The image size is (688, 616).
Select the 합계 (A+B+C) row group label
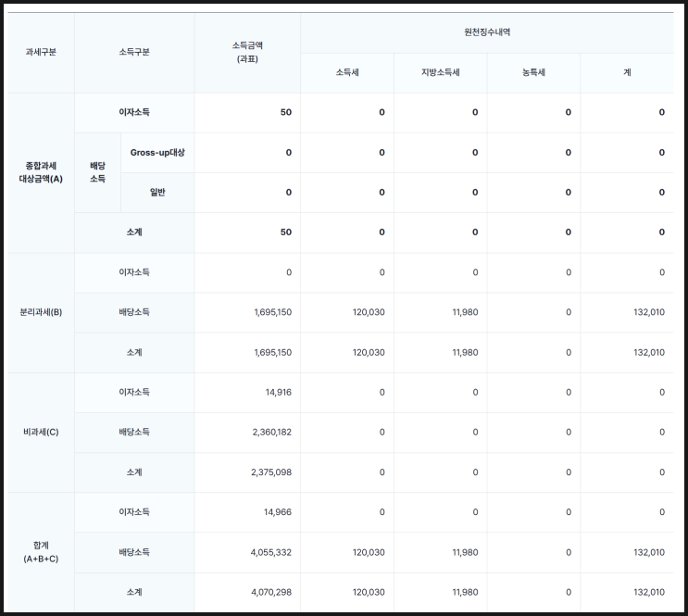[41, 552]
